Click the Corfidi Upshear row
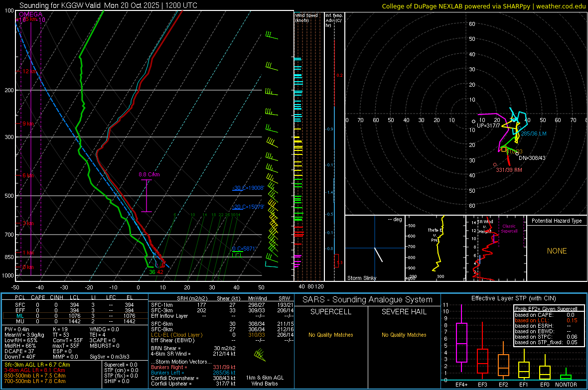The height and width of the screenshot is (390, 588). tap(193, 384)
